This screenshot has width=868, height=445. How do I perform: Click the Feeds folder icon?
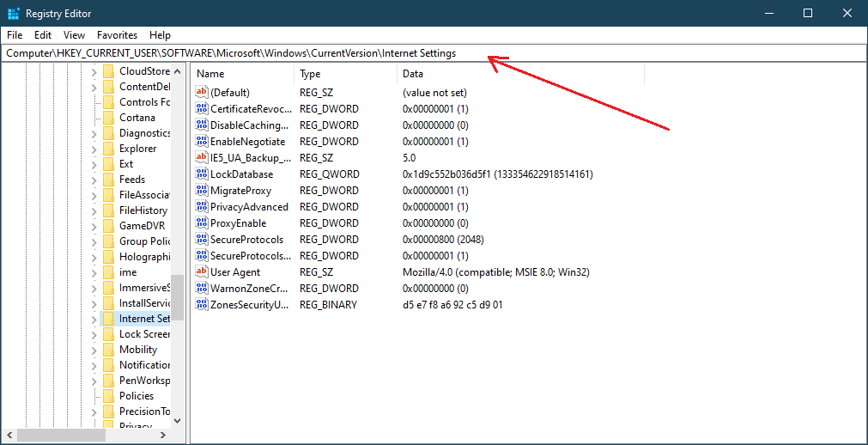[x=108, y=180]
